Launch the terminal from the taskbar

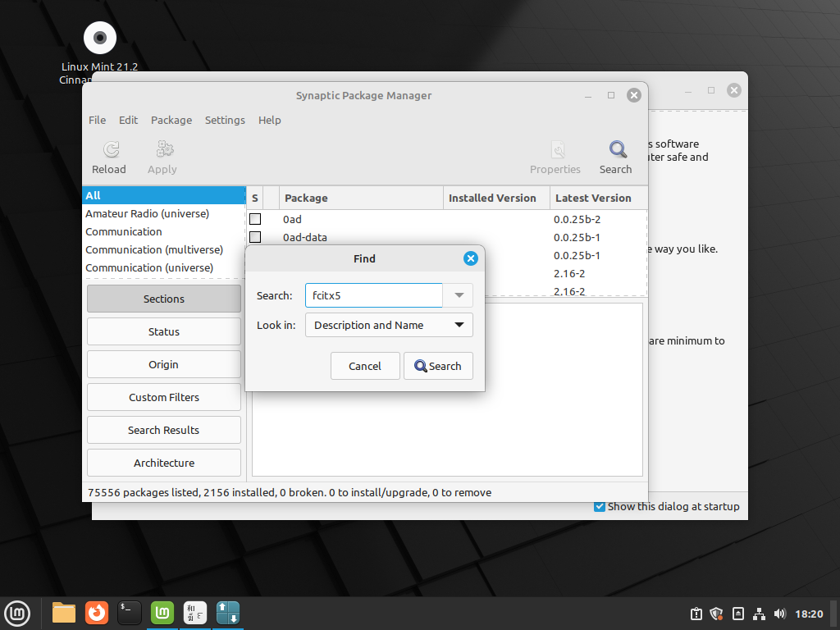(x=129, y=613)
